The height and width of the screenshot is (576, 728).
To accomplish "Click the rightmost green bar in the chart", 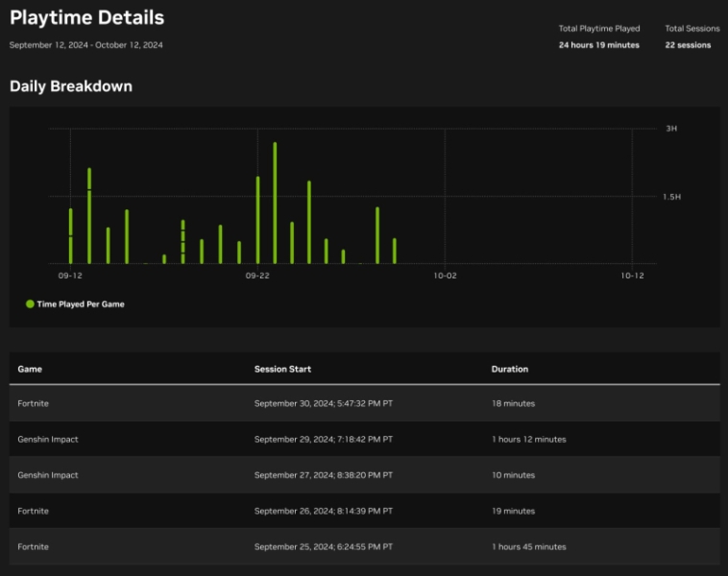I will 395,251.
